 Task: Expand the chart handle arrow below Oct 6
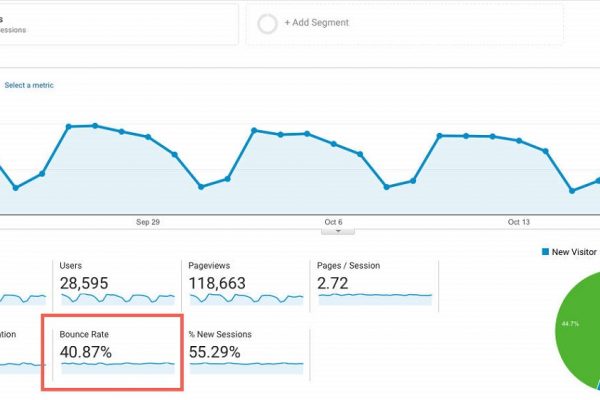338,231
